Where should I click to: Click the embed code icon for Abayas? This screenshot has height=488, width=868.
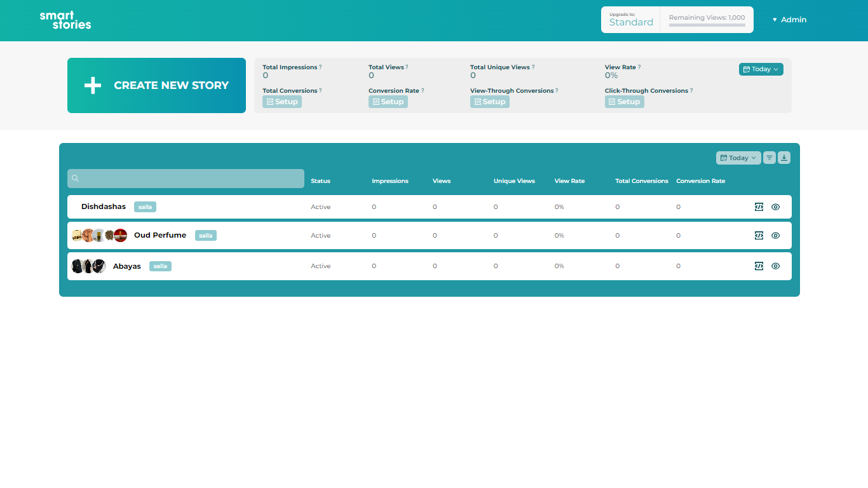[759, 266]
